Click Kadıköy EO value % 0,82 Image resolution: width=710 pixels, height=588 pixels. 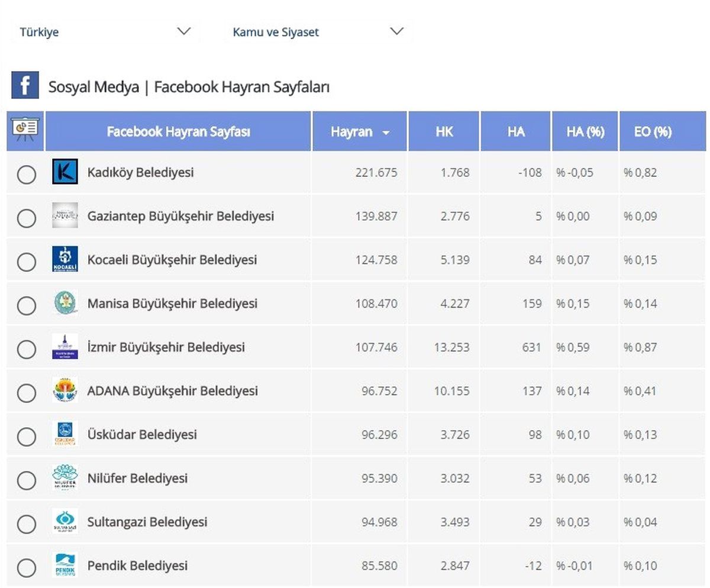[640, 173]
